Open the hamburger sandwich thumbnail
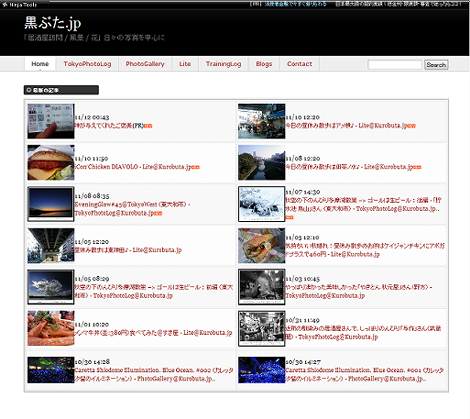This screenshot has height=419, width=470. coord(51,163)
